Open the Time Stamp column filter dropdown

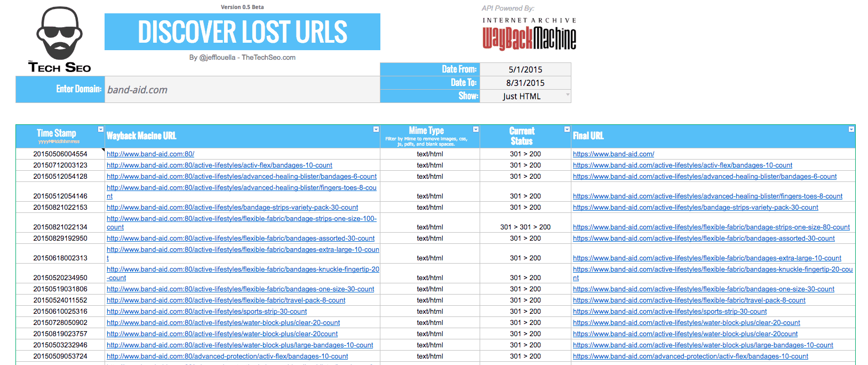101,130
